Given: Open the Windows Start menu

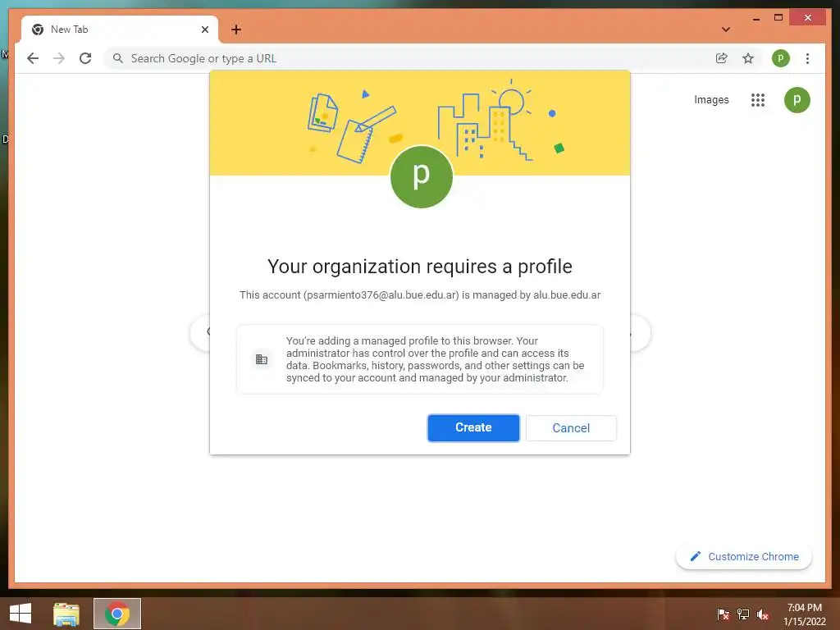Looking at the screenshot, I should click(x=21, y=614).
